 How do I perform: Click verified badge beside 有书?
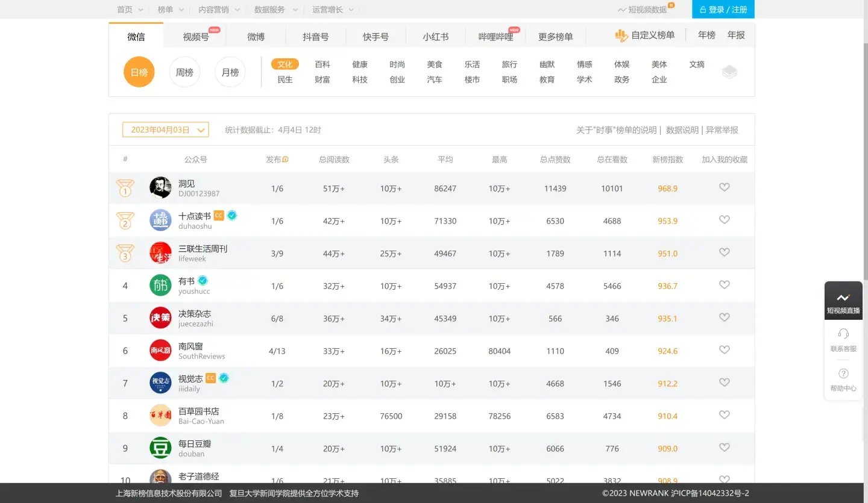203,280
